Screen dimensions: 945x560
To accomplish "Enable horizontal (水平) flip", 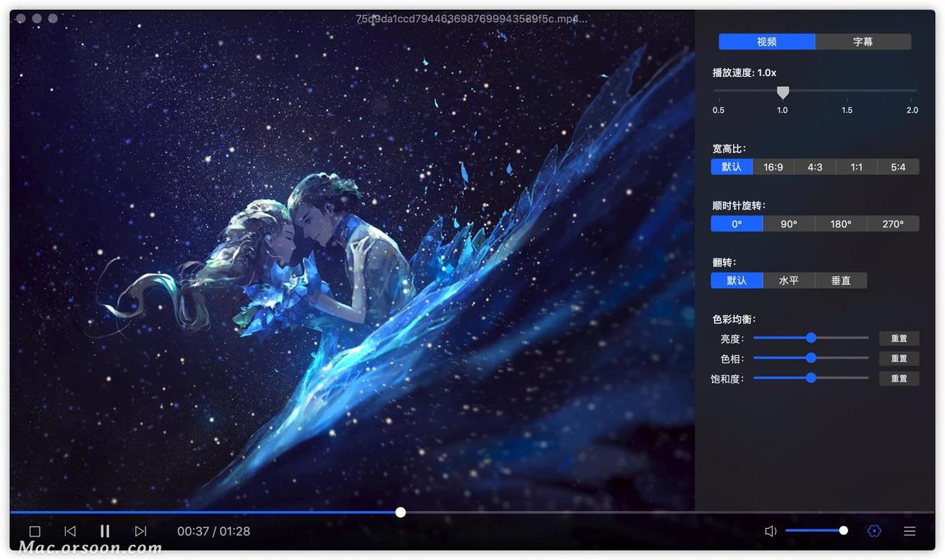I will point(789,280).
